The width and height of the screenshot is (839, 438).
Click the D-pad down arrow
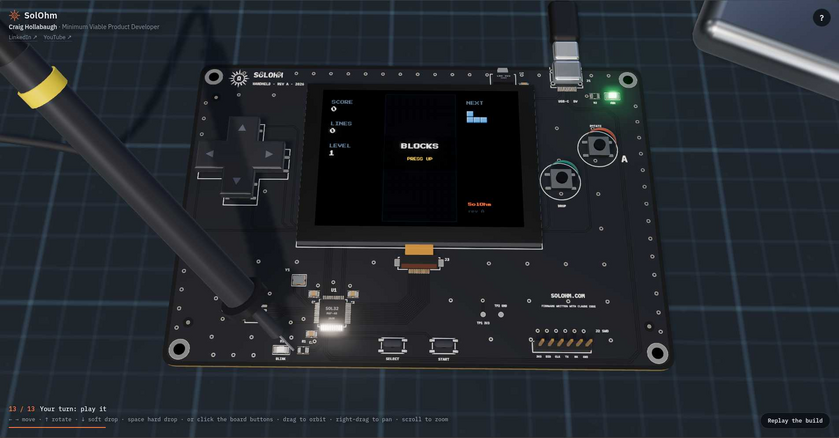pos(237,181)
